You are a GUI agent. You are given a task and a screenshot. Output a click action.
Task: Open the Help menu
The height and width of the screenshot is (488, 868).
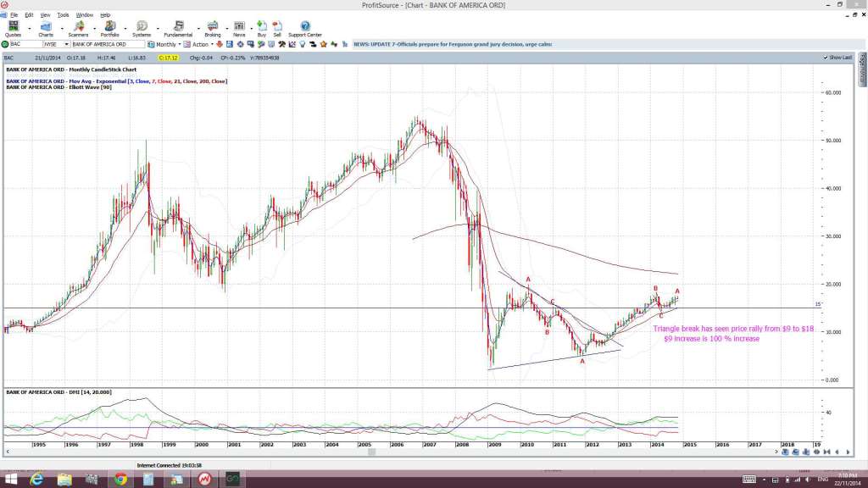[105, 15]
